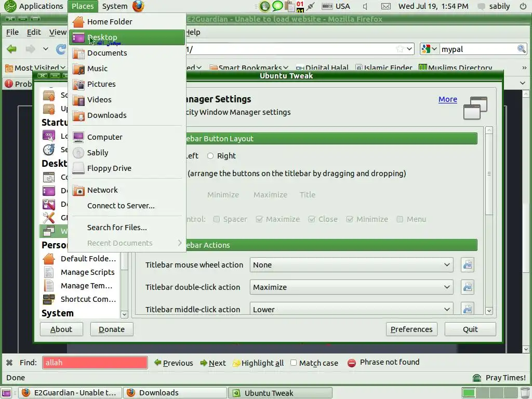The image size is (532, 399).
Task: Open Most Visited bookmarks dropdown
Action: (x=35, y=68)
